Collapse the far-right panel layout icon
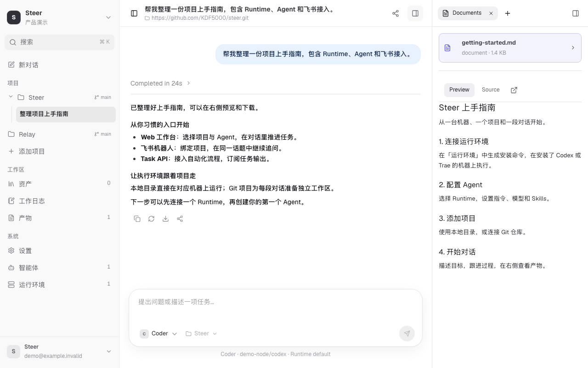The width and height of the screenshot is (588, 368). (576, 13)
